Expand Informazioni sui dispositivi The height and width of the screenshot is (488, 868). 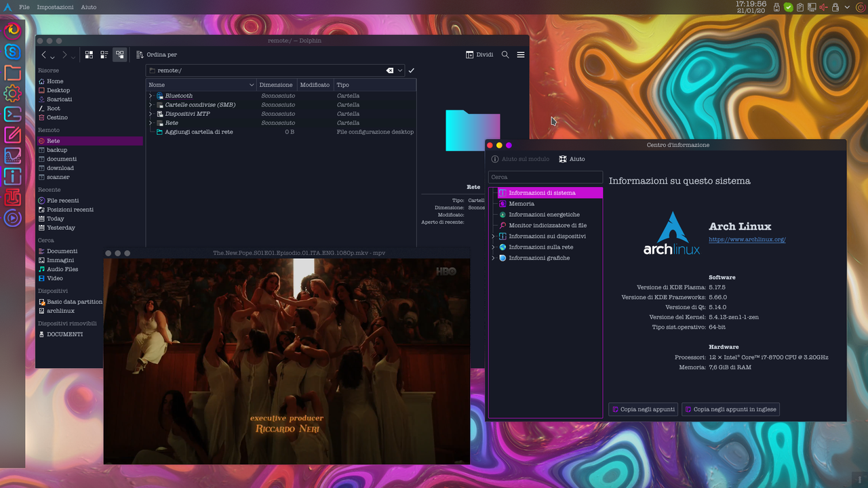[x=493, y=237]
